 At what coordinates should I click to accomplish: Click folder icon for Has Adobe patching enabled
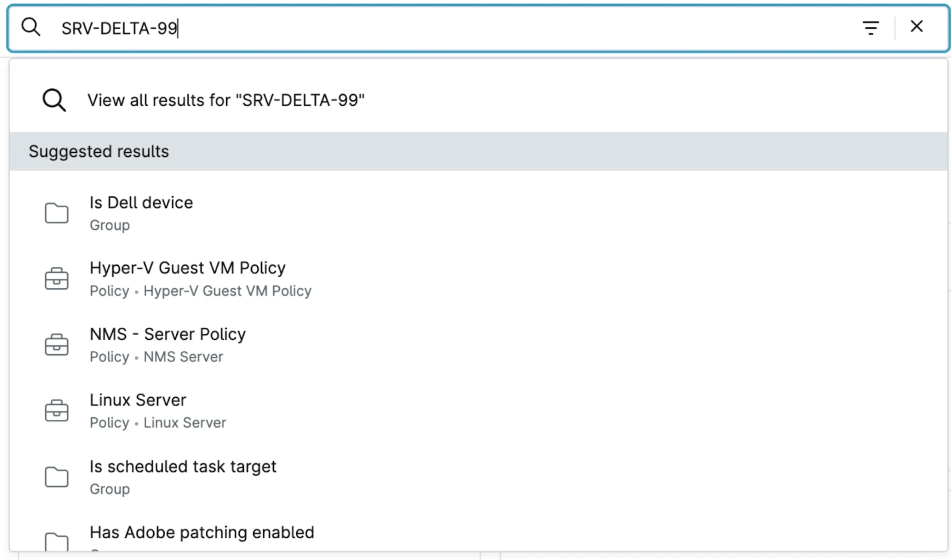click(x=56, y=542)
